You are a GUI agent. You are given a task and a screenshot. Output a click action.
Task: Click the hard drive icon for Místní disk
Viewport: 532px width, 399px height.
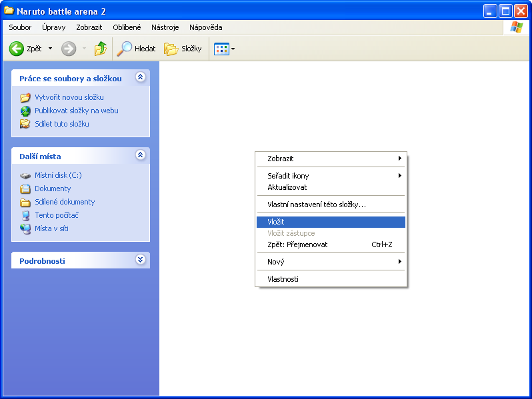point(25,176)
